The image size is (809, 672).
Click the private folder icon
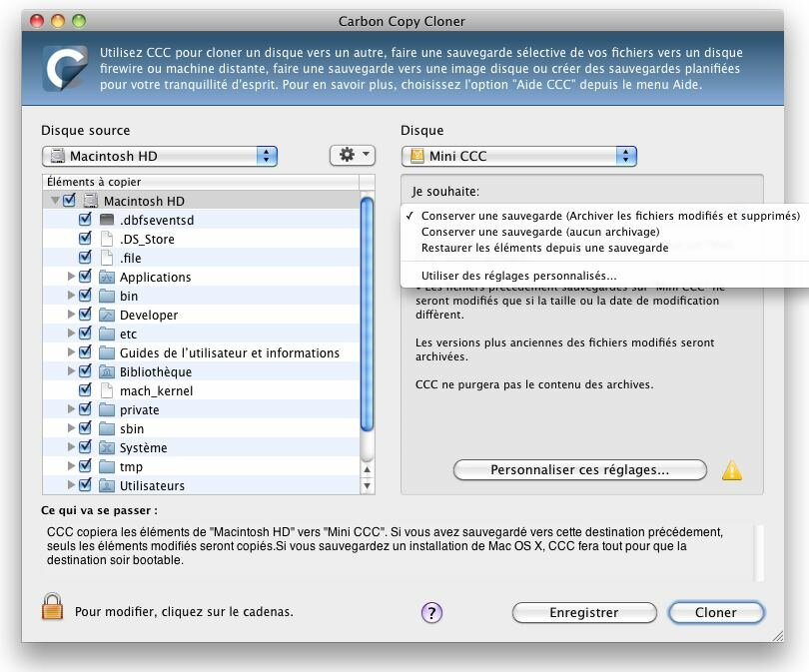point(106,409)
